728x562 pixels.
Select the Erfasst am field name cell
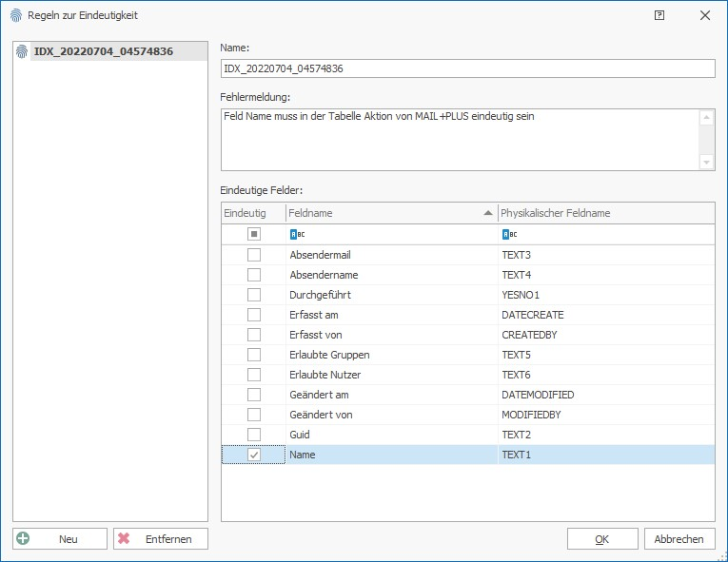tap(392, 315)
